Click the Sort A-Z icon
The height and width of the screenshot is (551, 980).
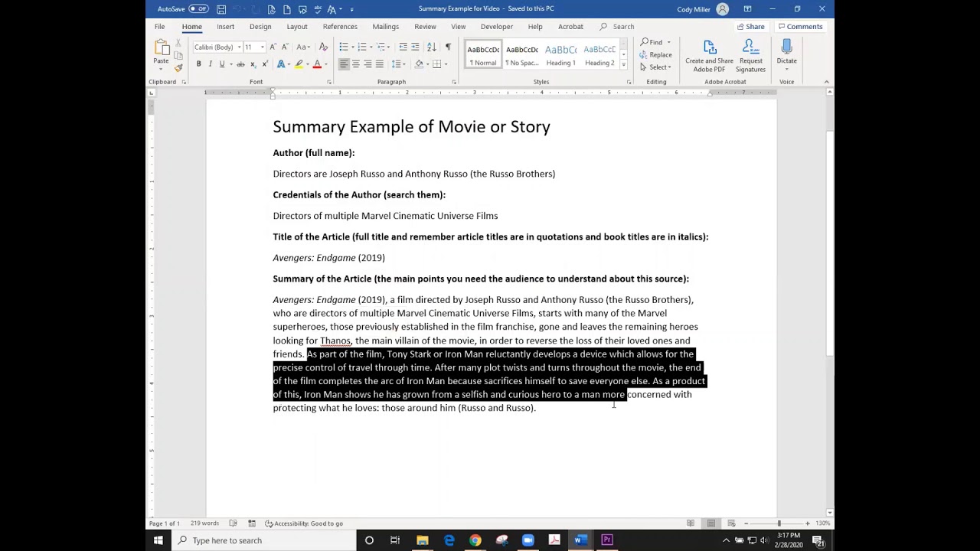(432, 47)
